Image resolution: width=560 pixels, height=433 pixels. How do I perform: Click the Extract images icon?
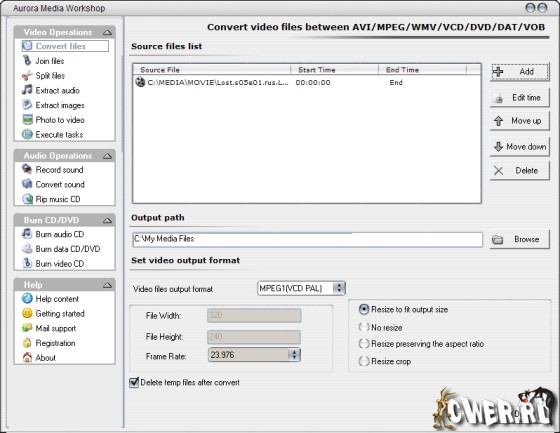pos(27,105)
